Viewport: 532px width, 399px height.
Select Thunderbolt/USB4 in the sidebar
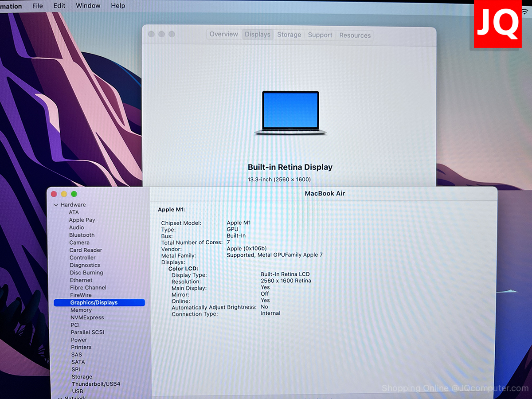point(96,384)
